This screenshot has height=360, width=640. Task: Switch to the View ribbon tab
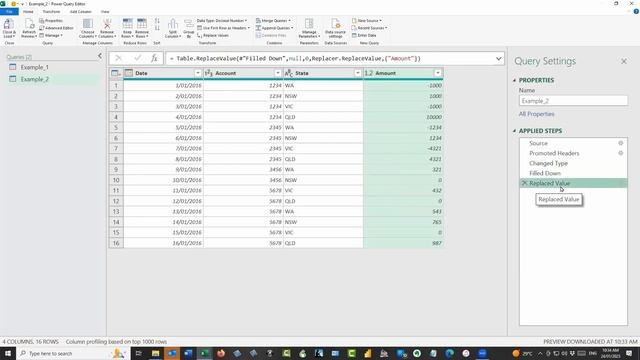pyautogui.click(x=105, y=11)
